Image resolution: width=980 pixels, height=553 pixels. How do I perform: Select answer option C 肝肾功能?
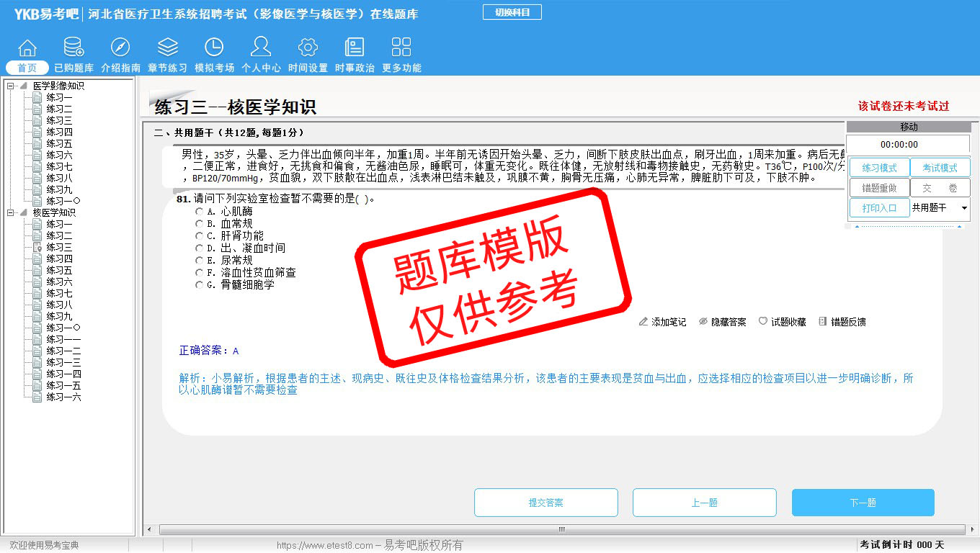tap(200, 236)
